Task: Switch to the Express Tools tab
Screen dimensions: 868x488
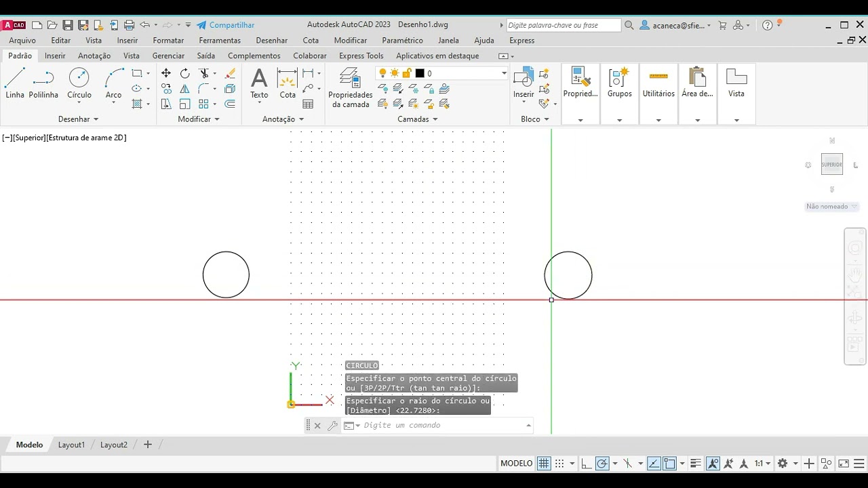Action: point(361,56)
